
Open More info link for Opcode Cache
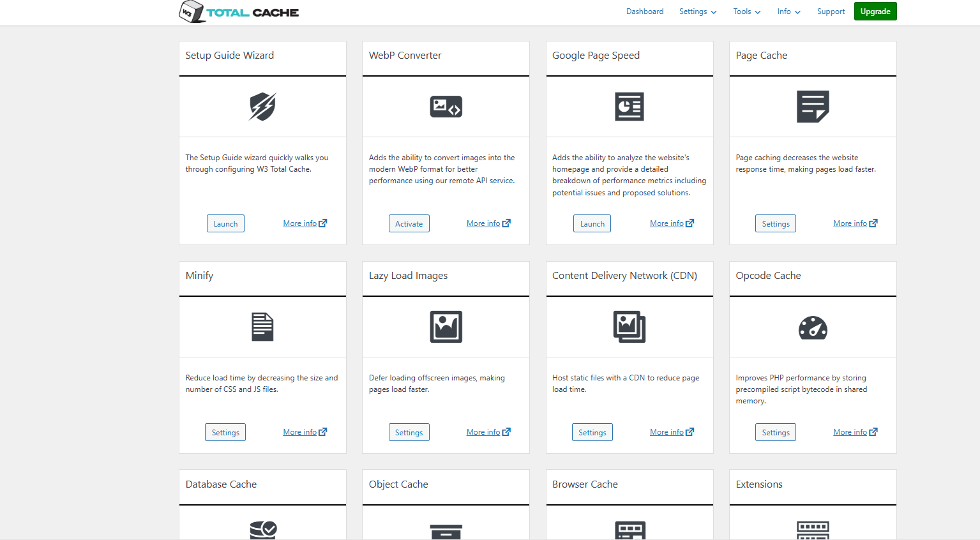pos(855,432)
